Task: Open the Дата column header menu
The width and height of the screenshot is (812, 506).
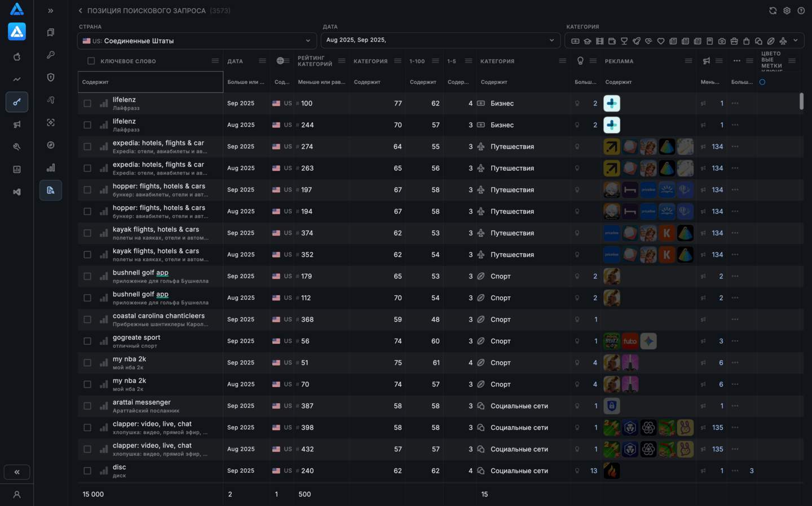Action: pyautogui.click(x=262, y=61)
